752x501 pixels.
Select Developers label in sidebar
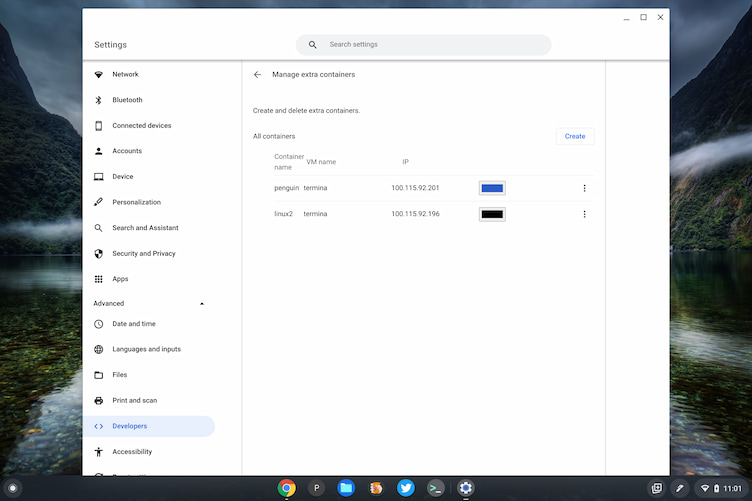tap(129, 426)
